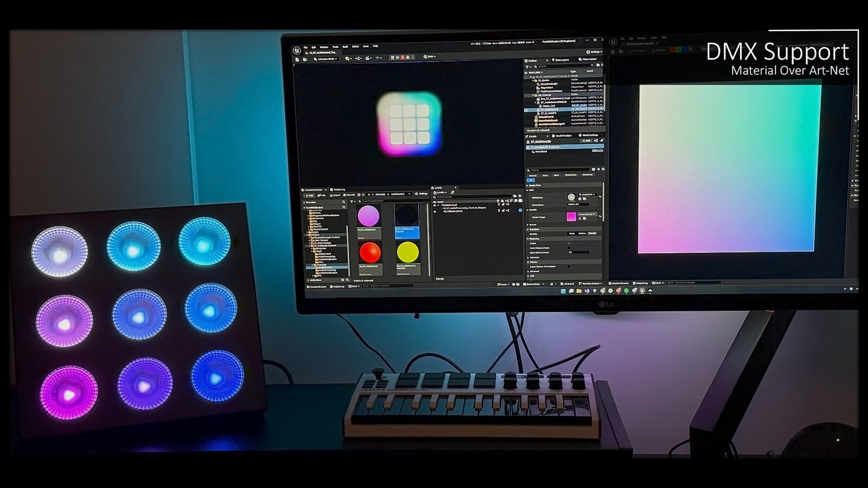This screenshot has height=488, width=868.
Task: Open File Explorer from the taskbar
Action: click(x=579, y=291)
